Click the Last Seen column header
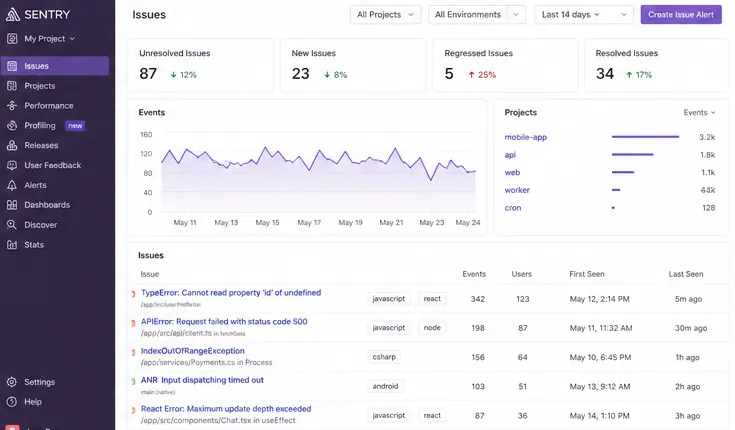 coord(686,274)
